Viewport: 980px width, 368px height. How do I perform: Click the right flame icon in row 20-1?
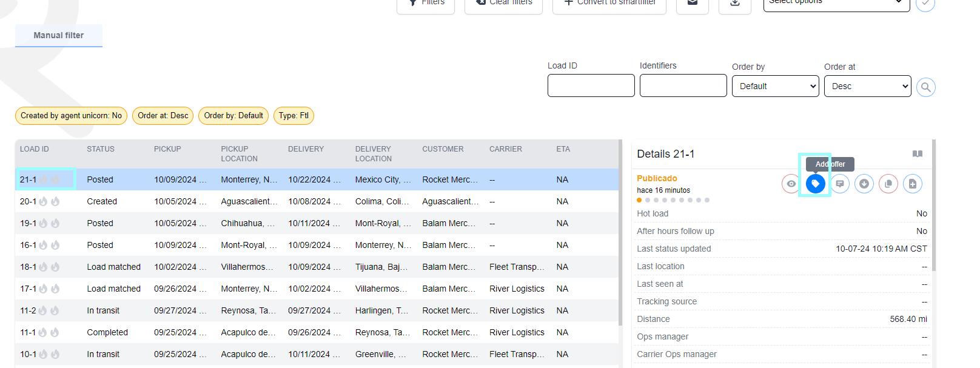55,201
